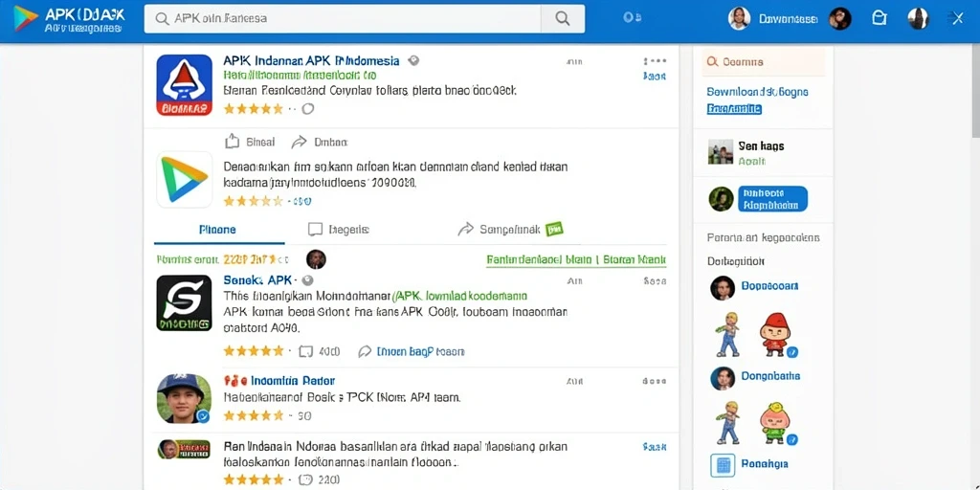This screenshot has width=980, height=490.
Task: Click verified badge beside APK Indomesia title
Action: click(x=413, y=60)
